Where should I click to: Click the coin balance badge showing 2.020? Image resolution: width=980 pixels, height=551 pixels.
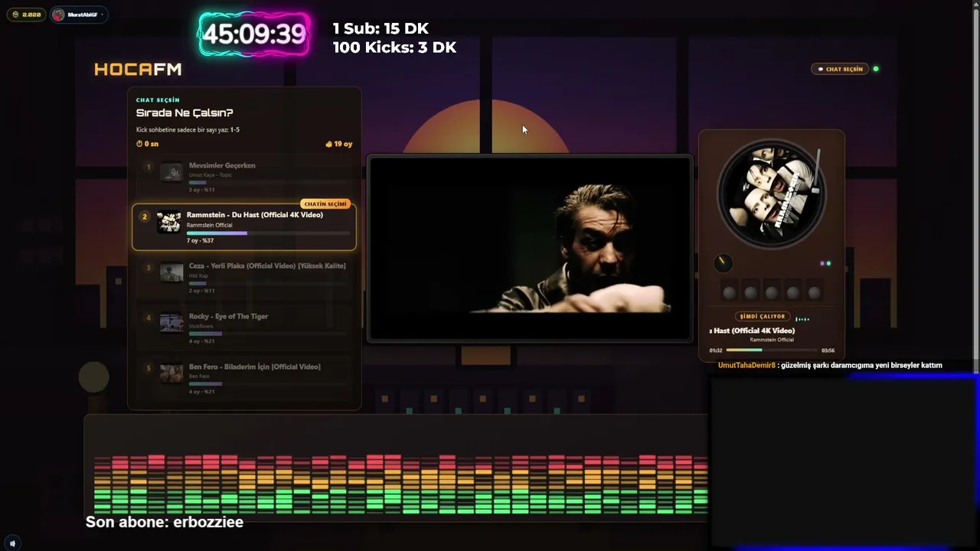[x=25, y=15]
